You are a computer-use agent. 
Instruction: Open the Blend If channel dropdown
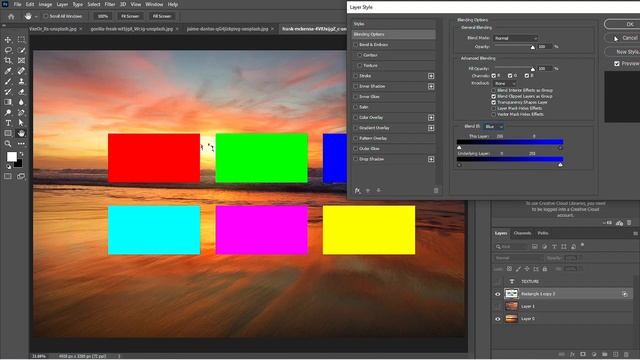click(x=493, y=127)
